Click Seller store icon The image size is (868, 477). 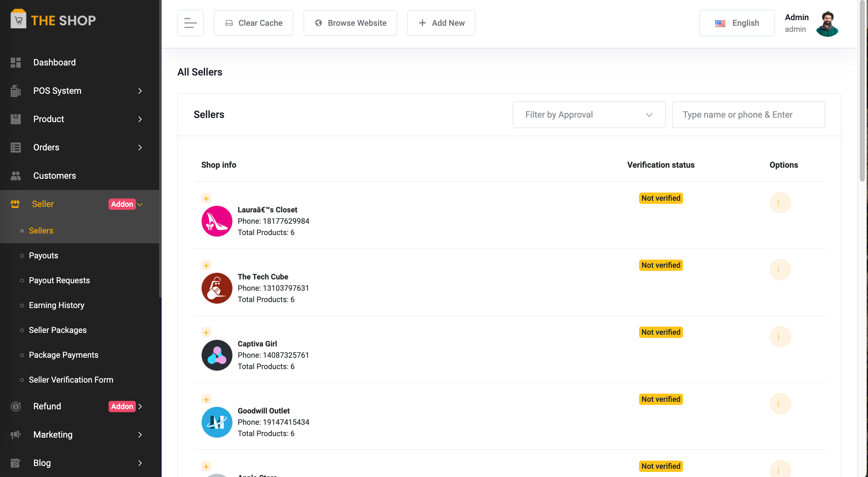pyautogui.click(x=15, y=204)
